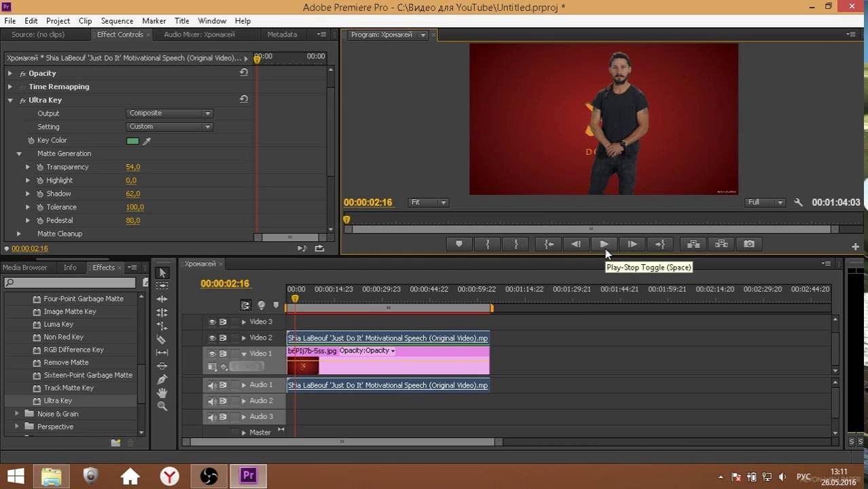Expand the Matte Cleanup section
868x489 pixels.
19,234
